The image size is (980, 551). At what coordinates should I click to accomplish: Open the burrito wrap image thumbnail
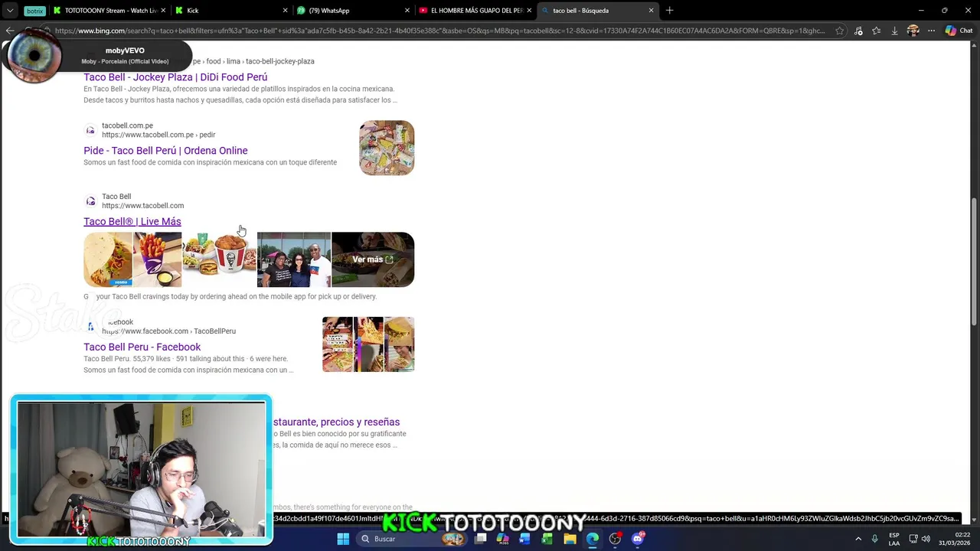pos(108,259)
